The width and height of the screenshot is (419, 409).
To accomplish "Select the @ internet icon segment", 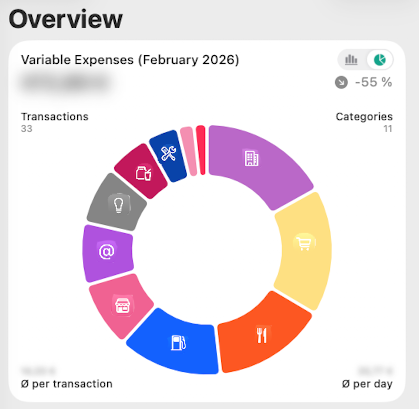I will (x=107, y=252).
